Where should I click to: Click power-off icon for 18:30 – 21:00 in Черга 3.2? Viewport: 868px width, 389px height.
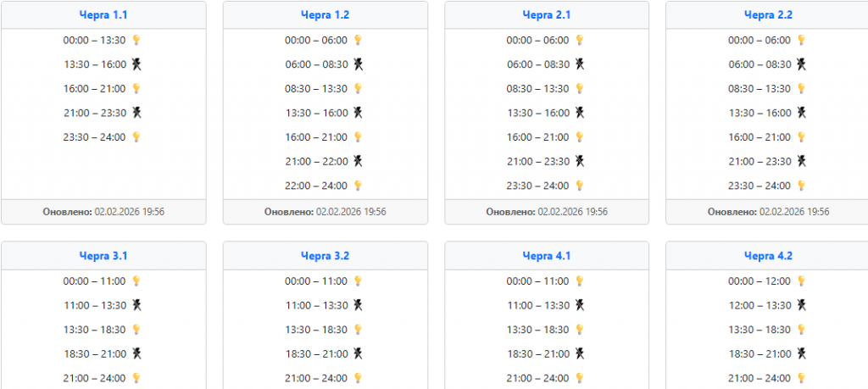pyautogui.click(x=358, y=353)
